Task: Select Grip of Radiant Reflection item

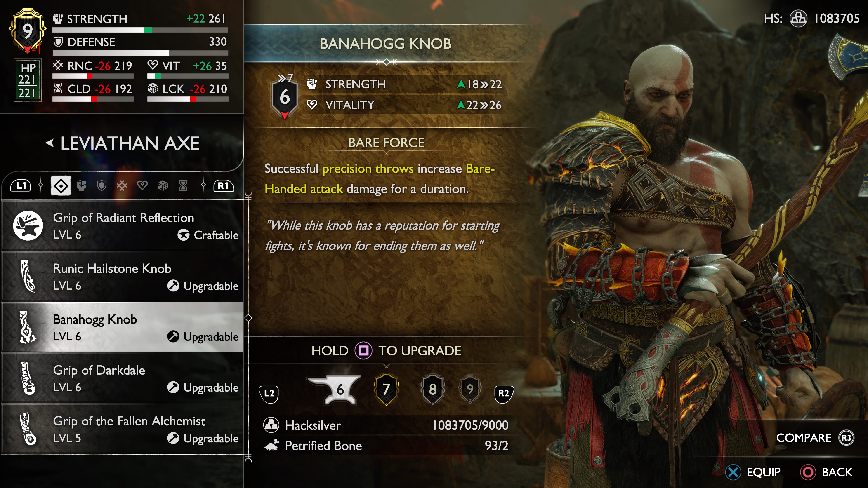Action: tap(123, 226)
